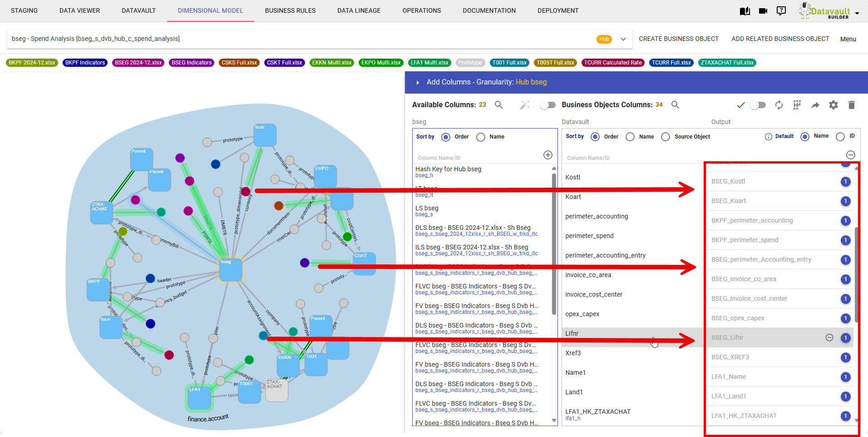Open the Business Rules tab
The height and width of the screenshot is (437, 868).
pos(290,10)
